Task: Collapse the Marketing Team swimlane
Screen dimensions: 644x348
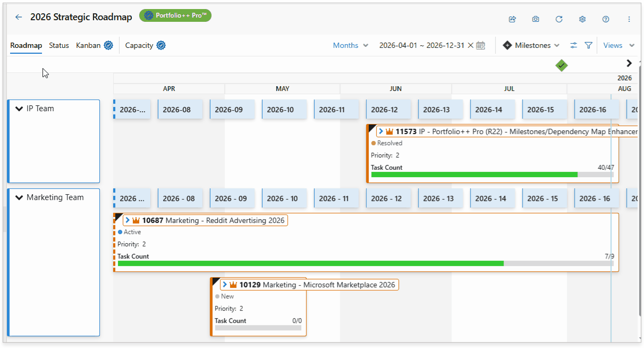Action: click(x=20, y=197)
